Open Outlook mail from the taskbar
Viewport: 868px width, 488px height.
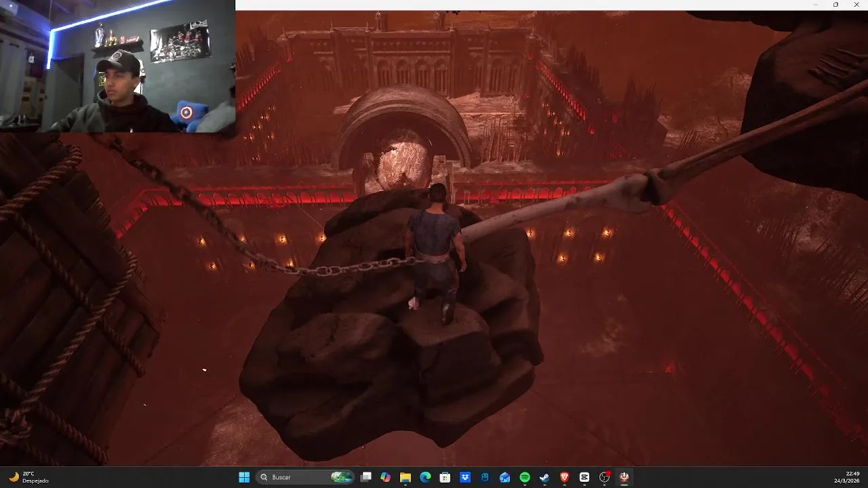click(x=505, y=477)
